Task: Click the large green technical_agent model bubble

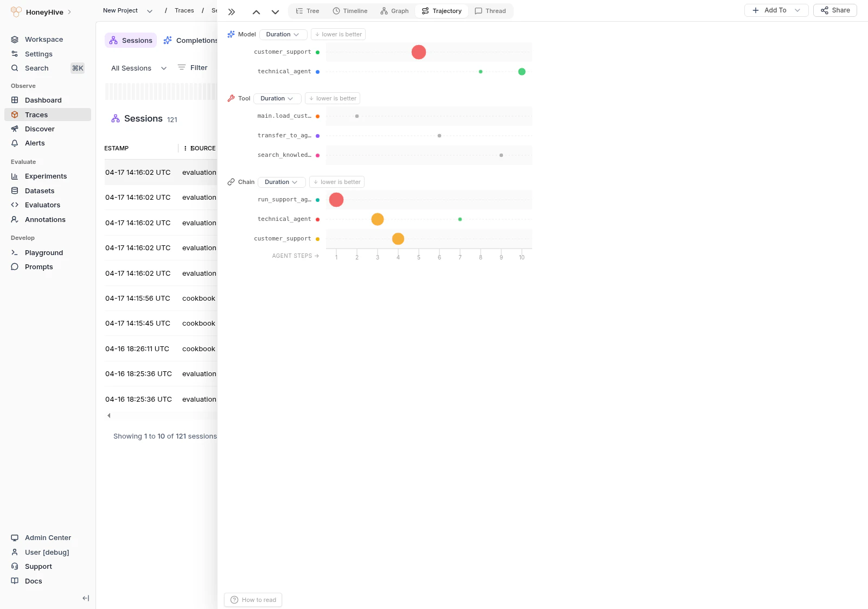Action: tap(522, 72)
